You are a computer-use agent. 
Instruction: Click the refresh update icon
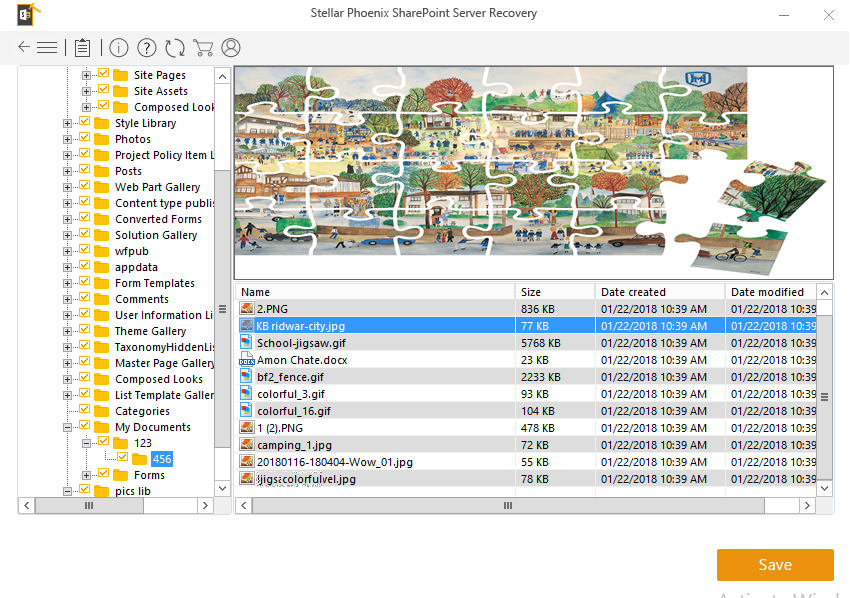point(175,48)
